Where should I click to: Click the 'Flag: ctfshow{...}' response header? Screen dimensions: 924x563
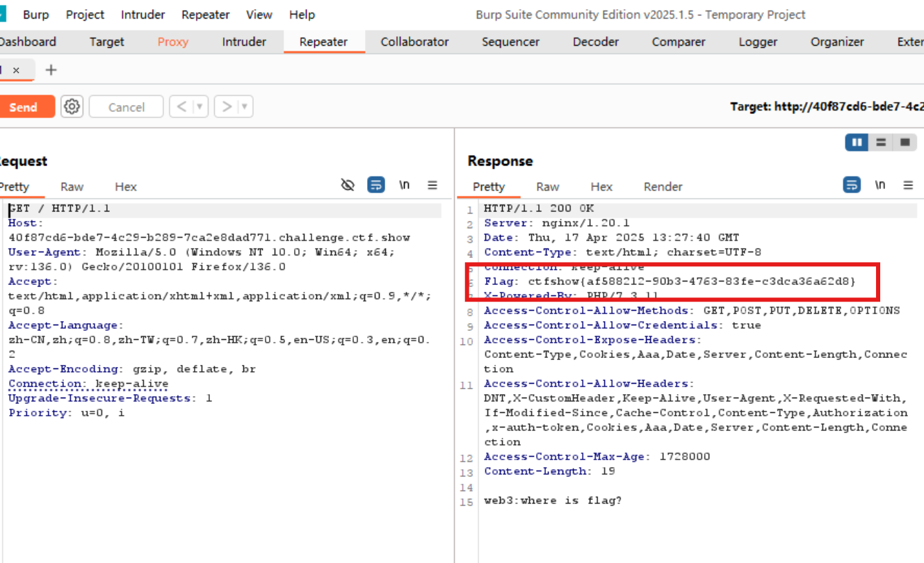pyautogui.click(x=670, y=281)
